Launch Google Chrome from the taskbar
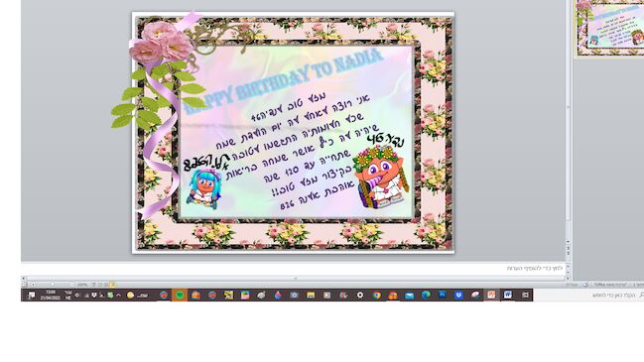This screenshot has width=644, height=362. [376, 296]
